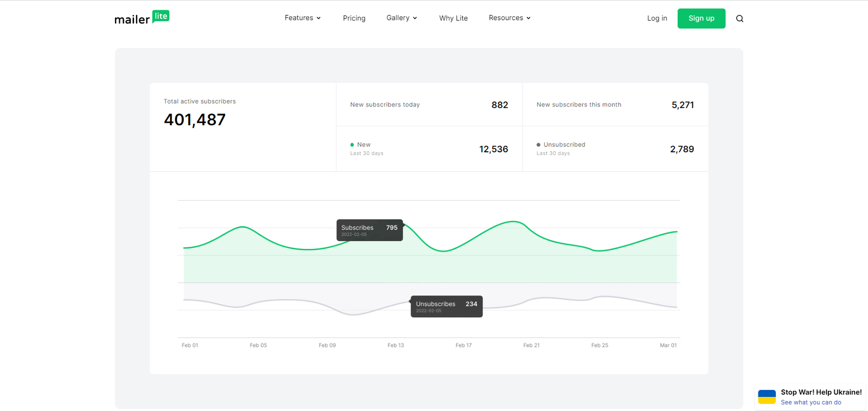Open the See what you can do link
Viewport: 868px width, 411px height.
[x=811, y=402]
